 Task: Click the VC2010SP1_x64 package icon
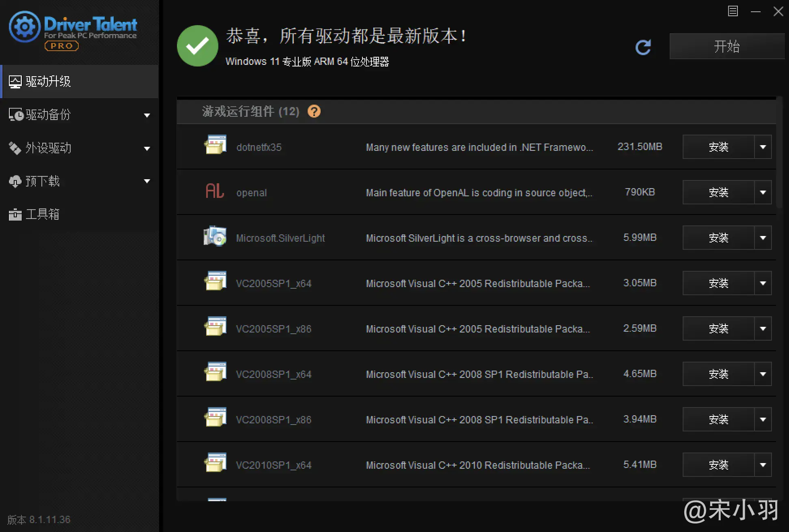215,463
